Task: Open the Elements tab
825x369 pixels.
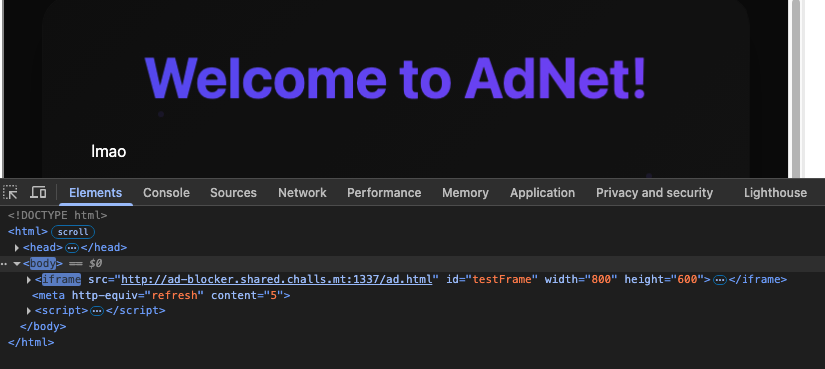Action: (x=96, y=193)
